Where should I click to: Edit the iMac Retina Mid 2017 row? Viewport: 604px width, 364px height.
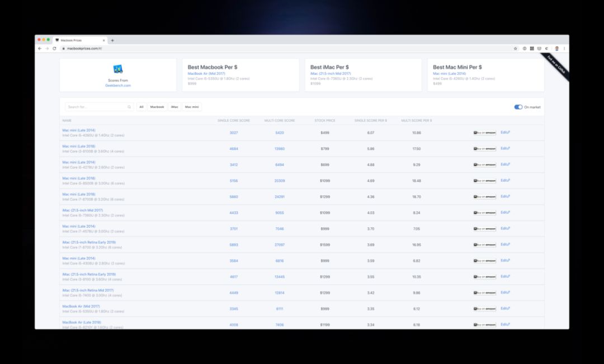(x=505, y=292)
